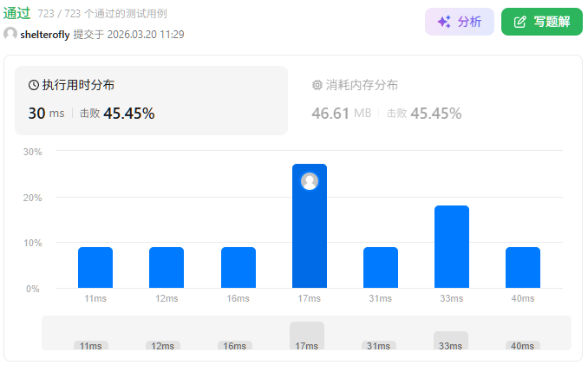This screenshot has width=588, height=365.
Task: Click the sparkle icon in the 分析 button
Action: pyautogui.click(x=443, y=22)
